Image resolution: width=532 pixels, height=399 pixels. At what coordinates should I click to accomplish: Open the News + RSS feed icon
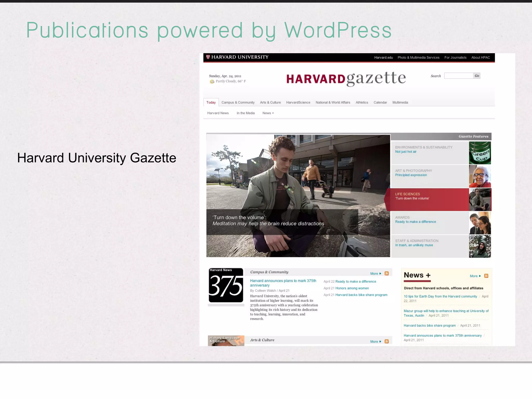486,276
